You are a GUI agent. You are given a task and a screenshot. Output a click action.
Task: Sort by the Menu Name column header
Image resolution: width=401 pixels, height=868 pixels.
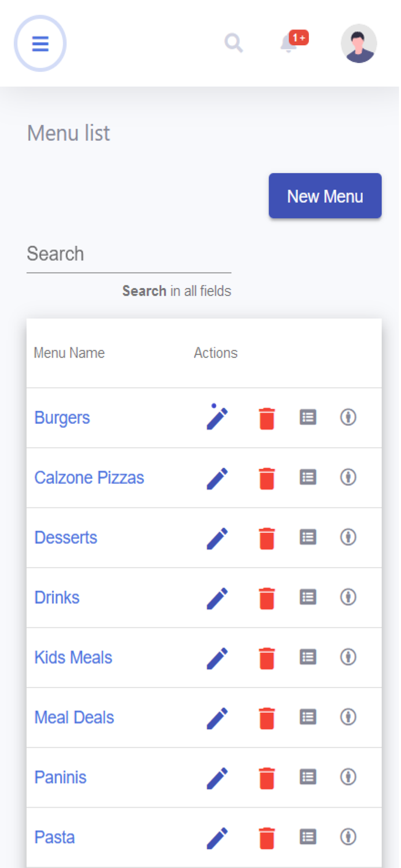tap(69, 352)
